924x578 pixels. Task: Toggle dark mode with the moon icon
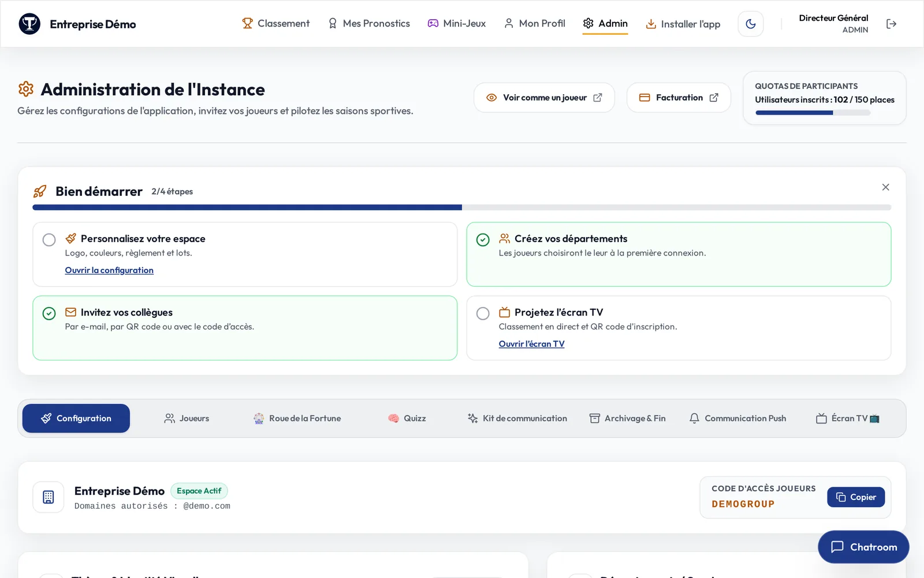751,24
